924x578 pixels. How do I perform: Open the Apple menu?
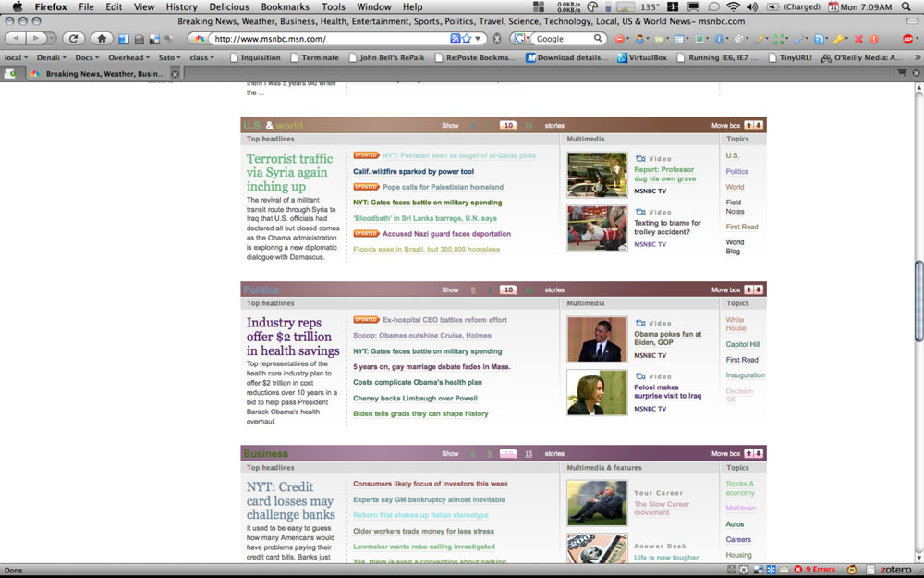pyautogui.click(x=17, y=6)
